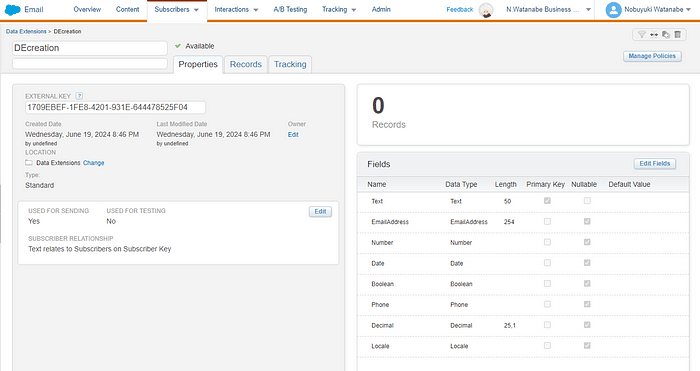The width and height of the screenshot is (700, 371).
Task: Click the Salesforce cloud logo
Action: [x=12, y=9]
